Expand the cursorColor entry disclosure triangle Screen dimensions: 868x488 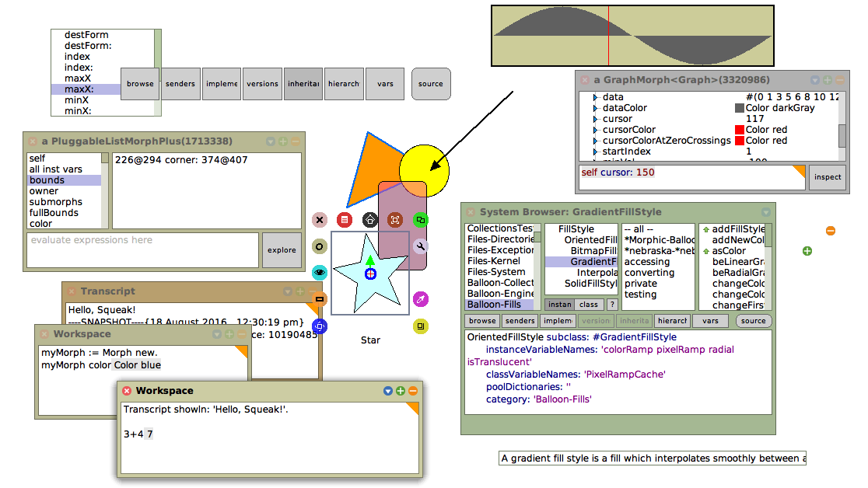point(595,129)
